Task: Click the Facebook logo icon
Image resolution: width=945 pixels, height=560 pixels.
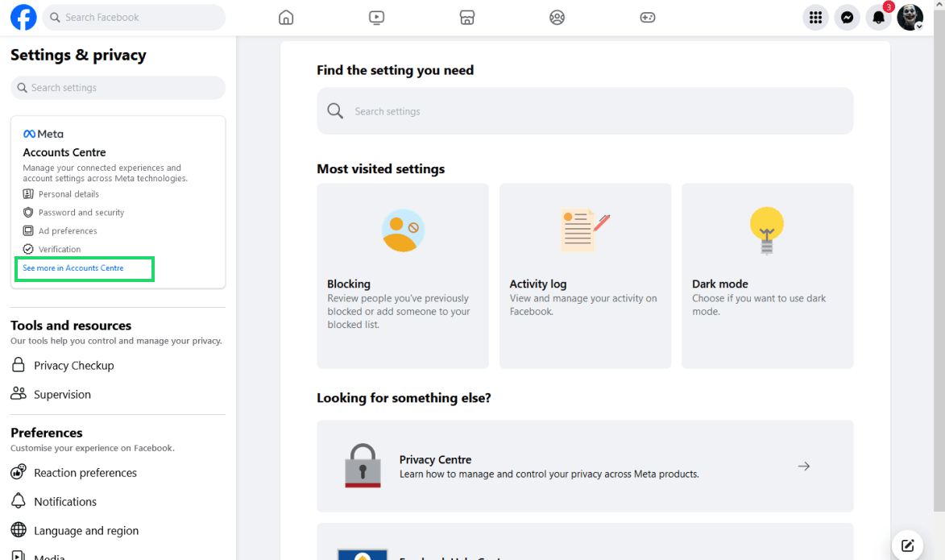Action: [x=23, y=17]
